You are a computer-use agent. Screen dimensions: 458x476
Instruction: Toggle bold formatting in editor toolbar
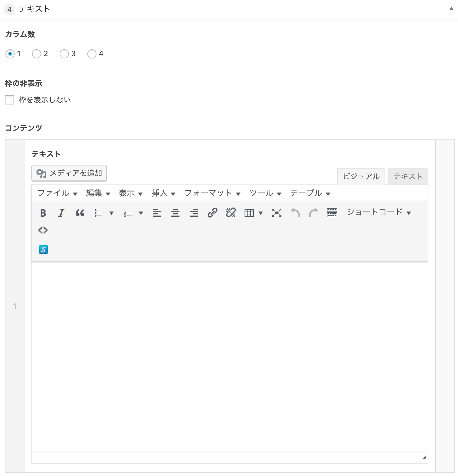coord(43,213)
